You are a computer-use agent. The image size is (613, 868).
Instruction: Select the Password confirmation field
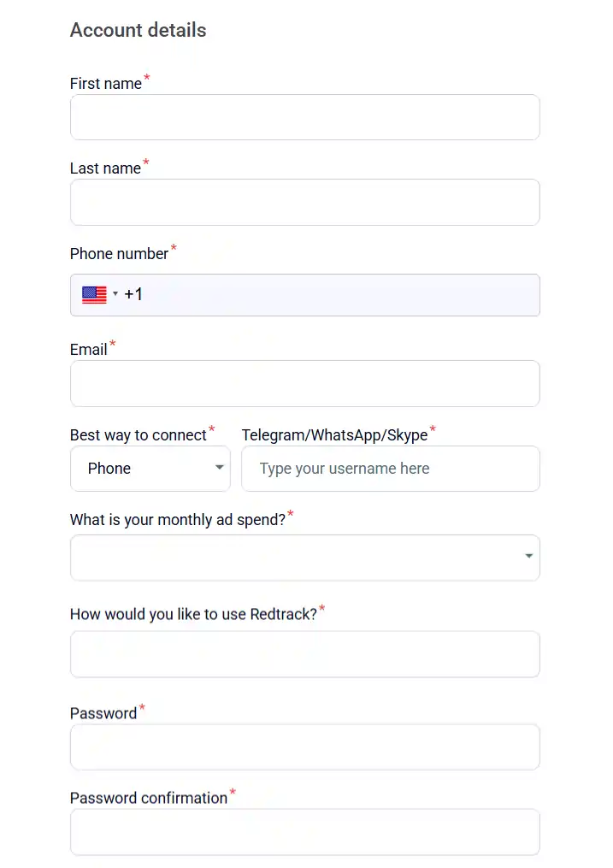[304, 832]
